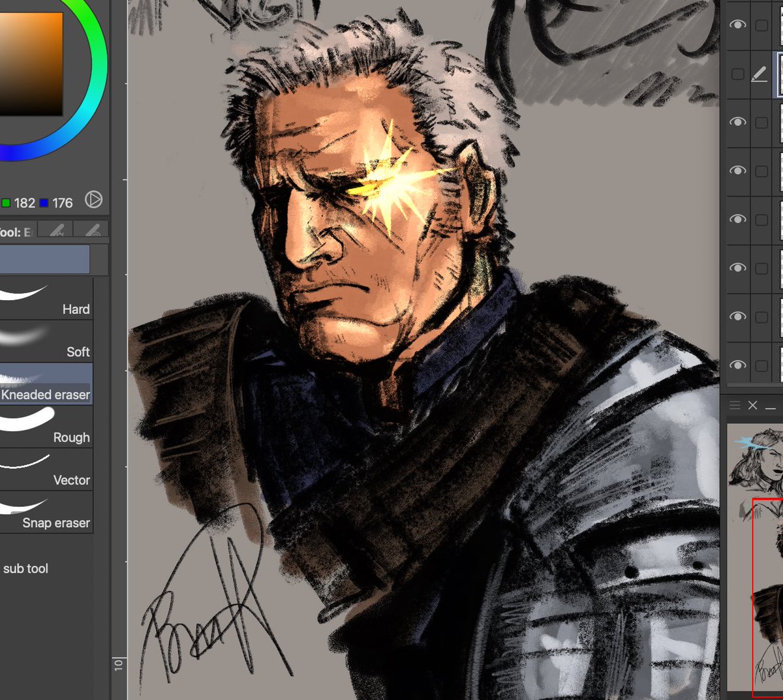Tick the checkbox beside the bottommost layer's eye
783x700 pixels.
point(761,365)
